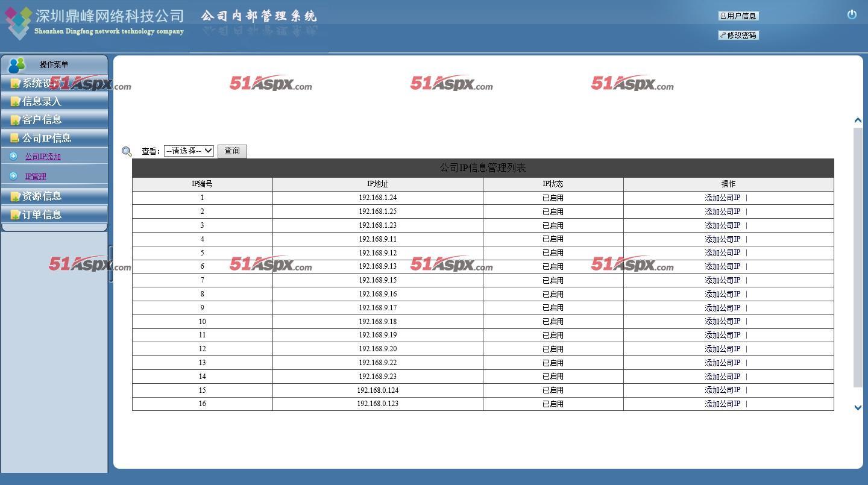Expand the 客户信息 menu
This screenshot has width=868, height=485.
click(54, 119)
